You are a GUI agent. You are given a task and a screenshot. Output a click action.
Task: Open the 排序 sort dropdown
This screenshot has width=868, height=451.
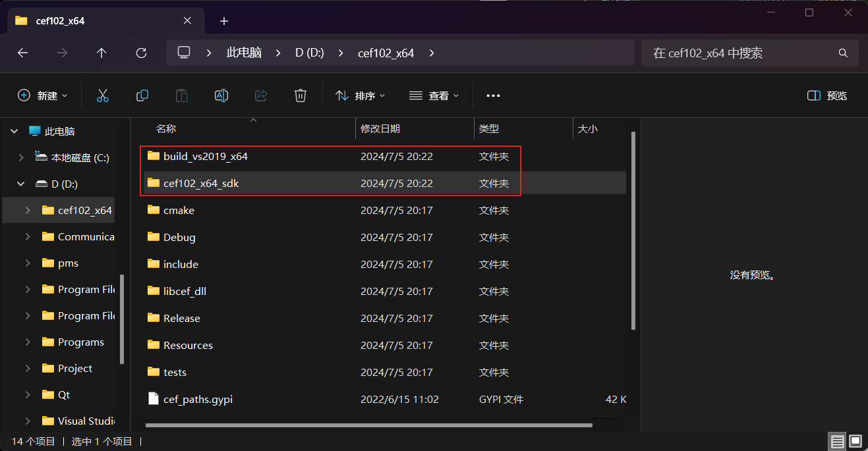pos(360,95)
